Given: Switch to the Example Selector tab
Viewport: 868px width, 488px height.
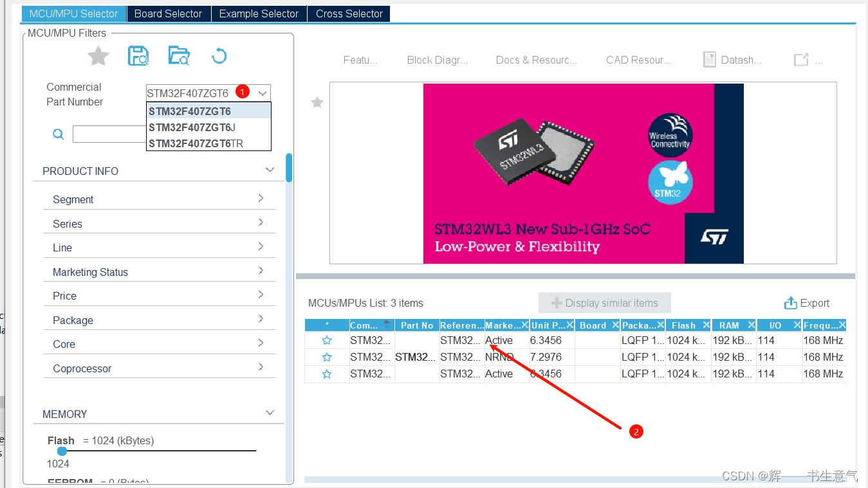Looking at the screenshot, I should pyautogui.click(x=259, y=14).
